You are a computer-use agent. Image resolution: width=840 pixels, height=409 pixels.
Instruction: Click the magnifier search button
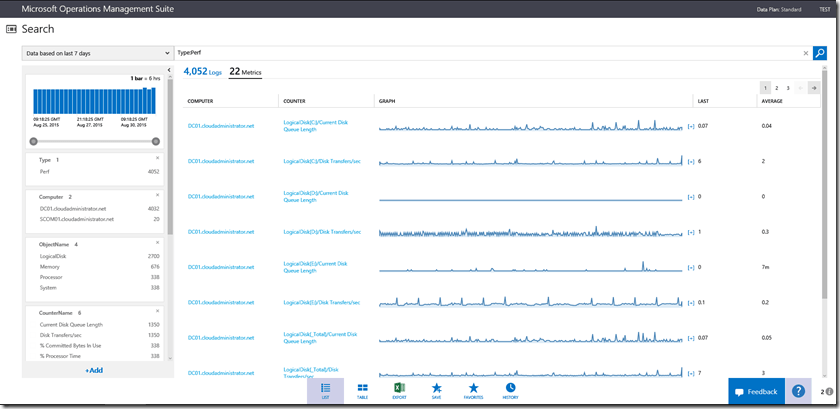pyautogui.click(x=820, y=53)
